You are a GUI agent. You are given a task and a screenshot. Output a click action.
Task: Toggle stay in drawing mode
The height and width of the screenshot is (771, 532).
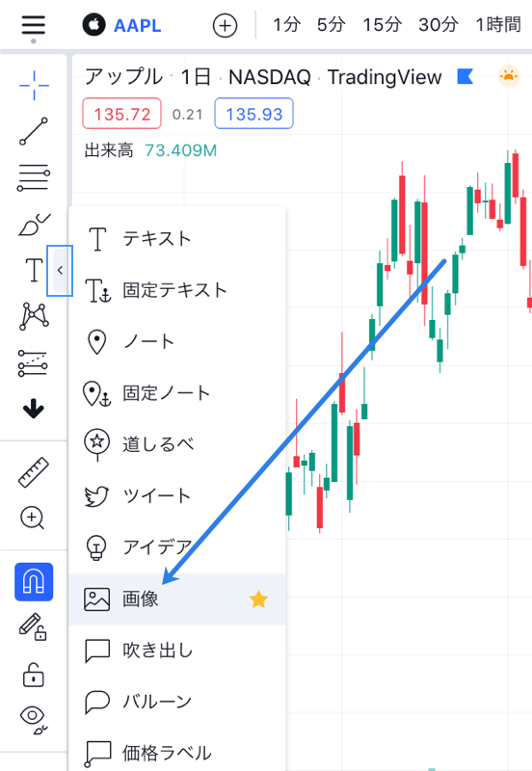click(x=33, y=627)
